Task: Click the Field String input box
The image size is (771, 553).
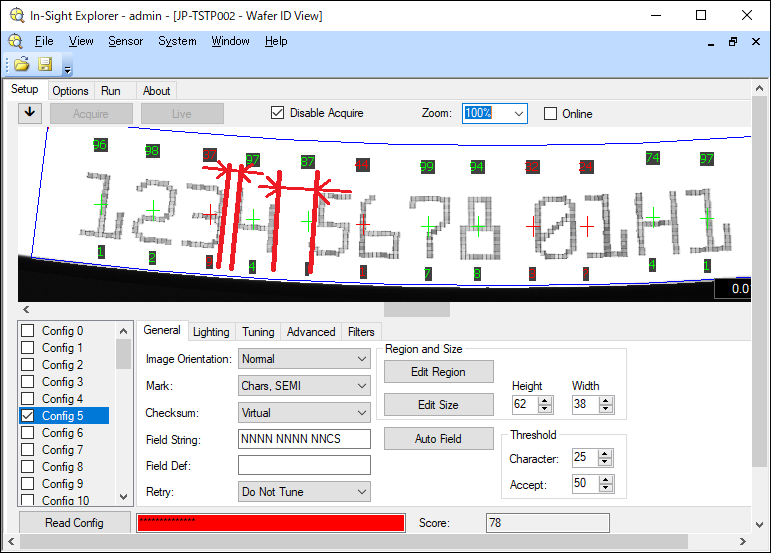Action: point(304,439)
